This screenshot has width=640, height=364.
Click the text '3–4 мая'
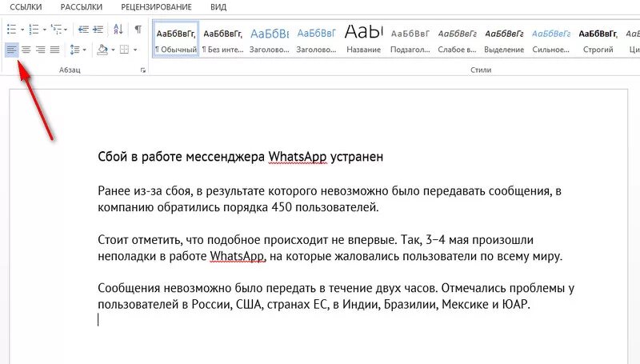click(x=447, y=239)
